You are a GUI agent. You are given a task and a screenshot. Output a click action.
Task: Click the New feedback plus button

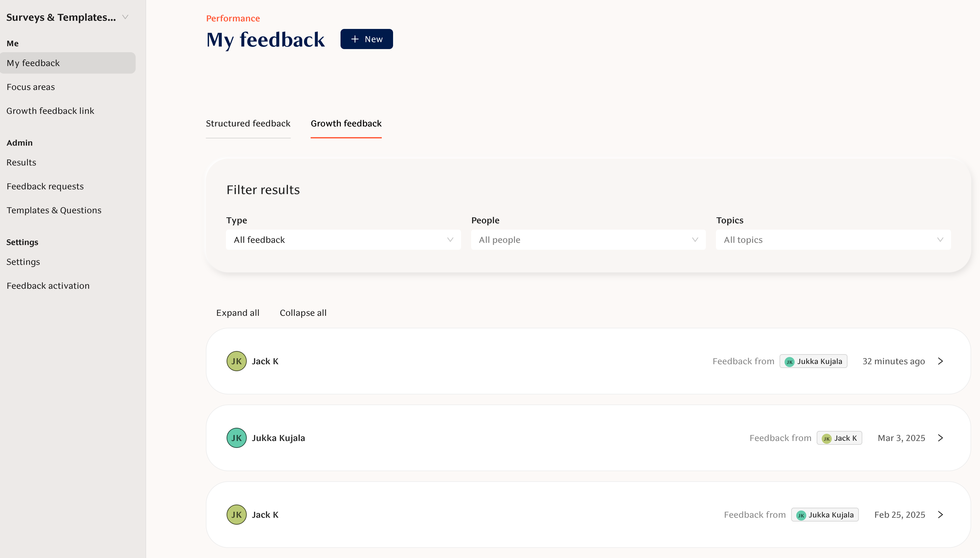tap(366, 39)
